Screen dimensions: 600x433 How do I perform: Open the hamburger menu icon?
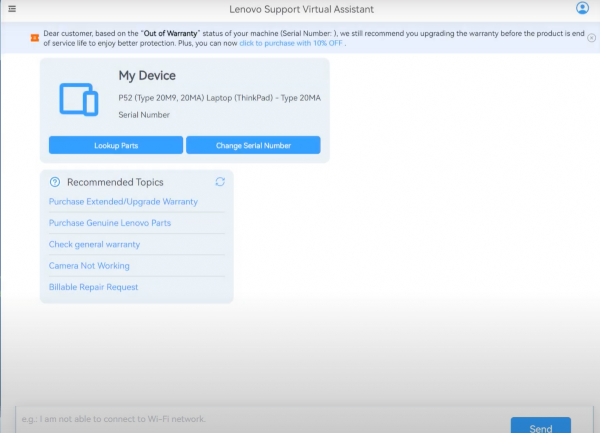pyautogui.click(x=12, y=8)
